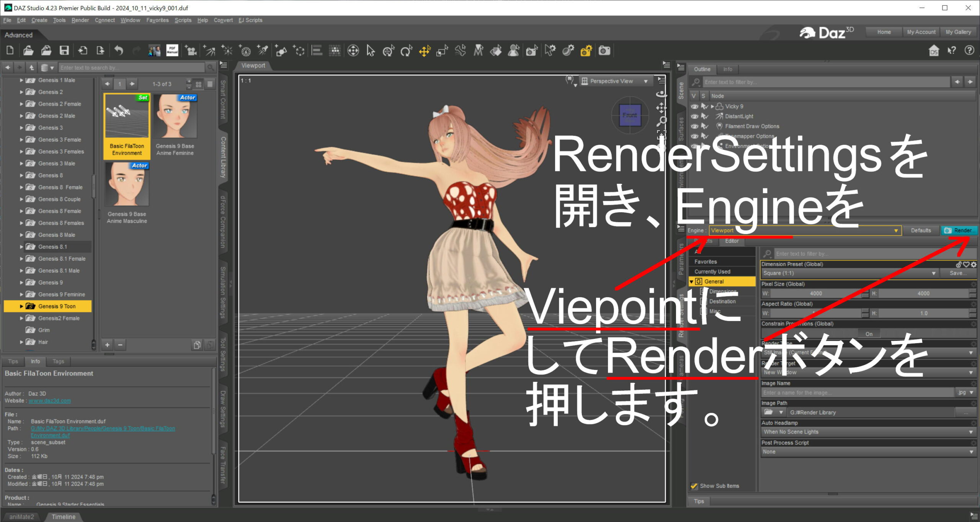
Task: Click the Pixel Size width slider
Action: coord(815,293)
